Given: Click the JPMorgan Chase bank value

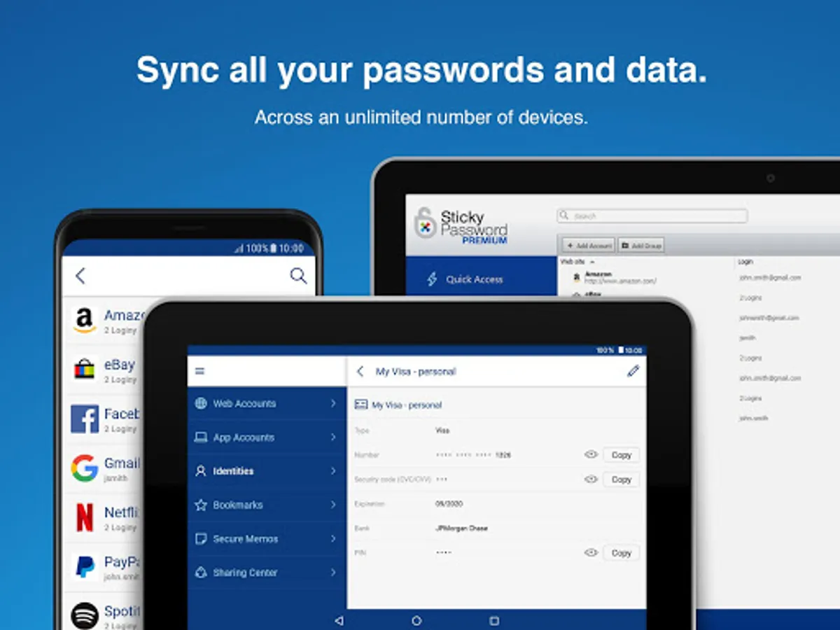Looking at the screenshot, I should [461, 528].
